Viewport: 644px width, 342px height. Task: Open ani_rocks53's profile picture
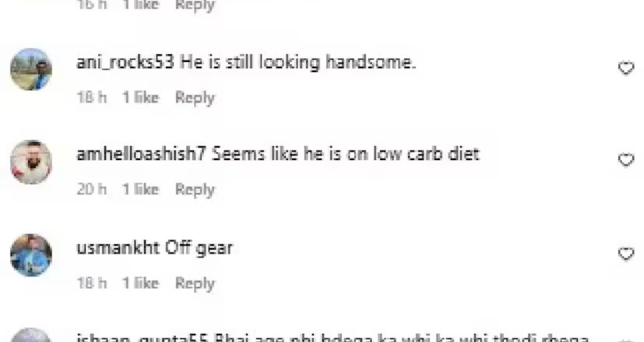pyautogui.click(x=31, y=69)
